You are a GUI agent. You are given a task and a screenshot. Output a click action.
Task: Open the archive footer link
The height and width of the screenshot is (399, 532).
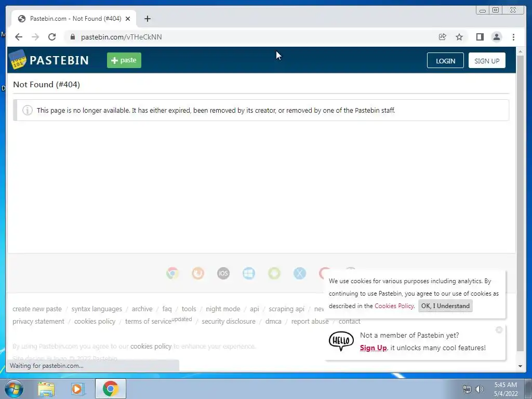pos(142,309)
